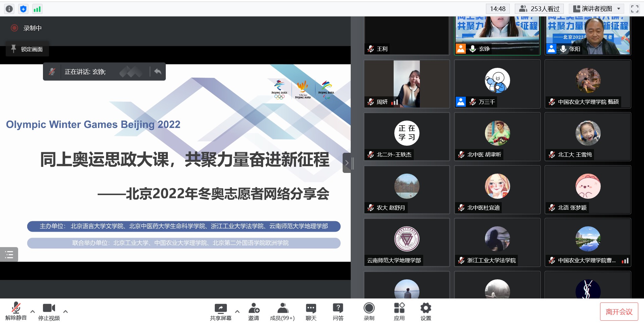The height and width of the screenshot is (324, 644).
Task: Enter fullscreen mode
Action: point(635,9)
